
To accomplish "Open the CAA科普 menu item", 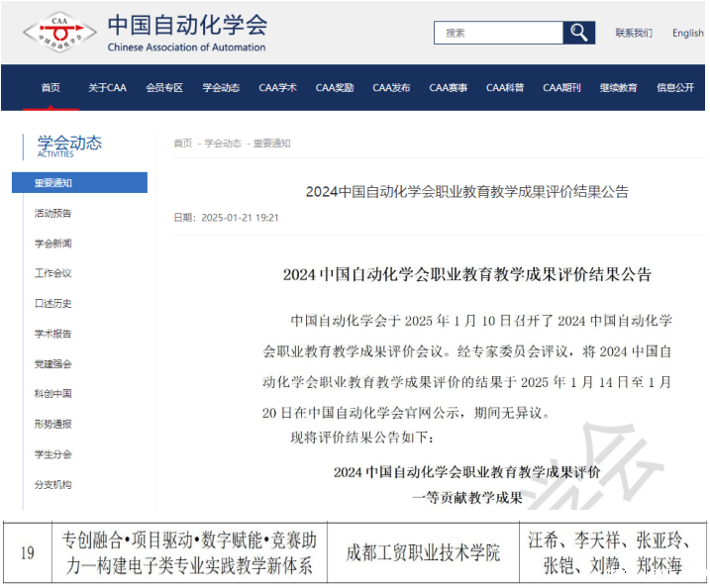I will (505, 87).
